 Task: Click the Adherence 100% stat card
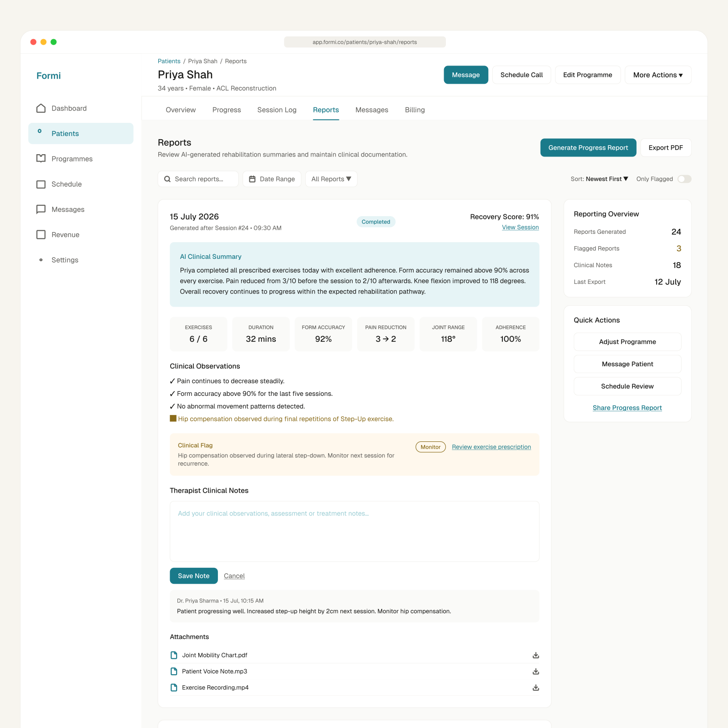(511, 334)
